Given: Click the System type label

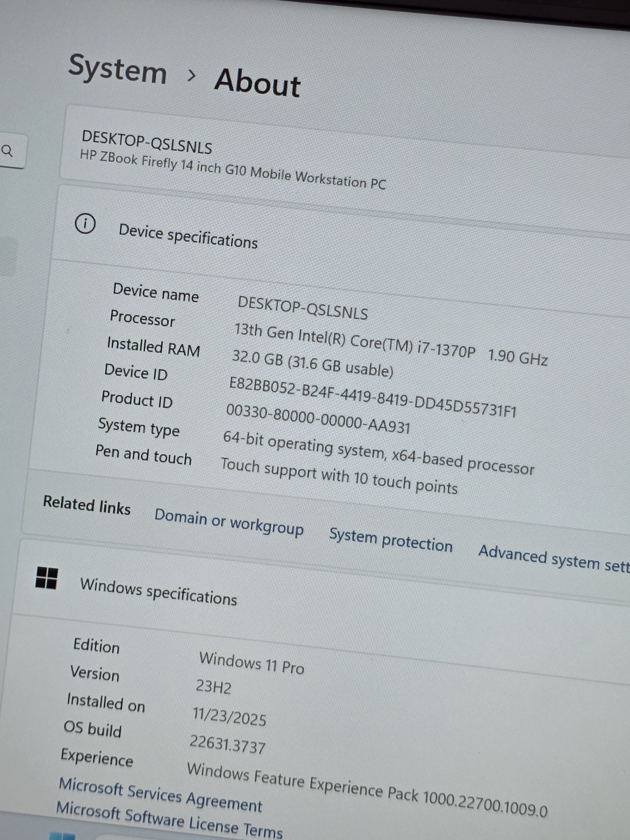Looking at the screenshot, I should [x=139, y=427].
